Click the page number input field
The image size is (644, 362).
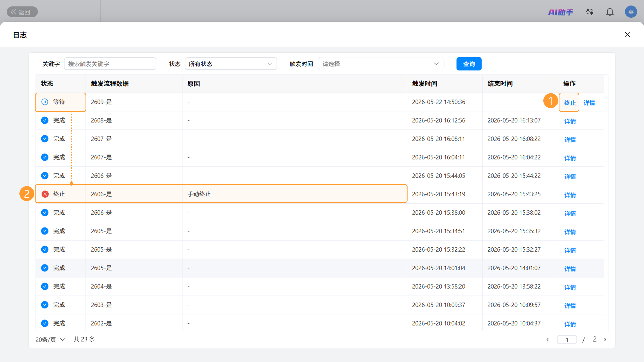point(567,340)
